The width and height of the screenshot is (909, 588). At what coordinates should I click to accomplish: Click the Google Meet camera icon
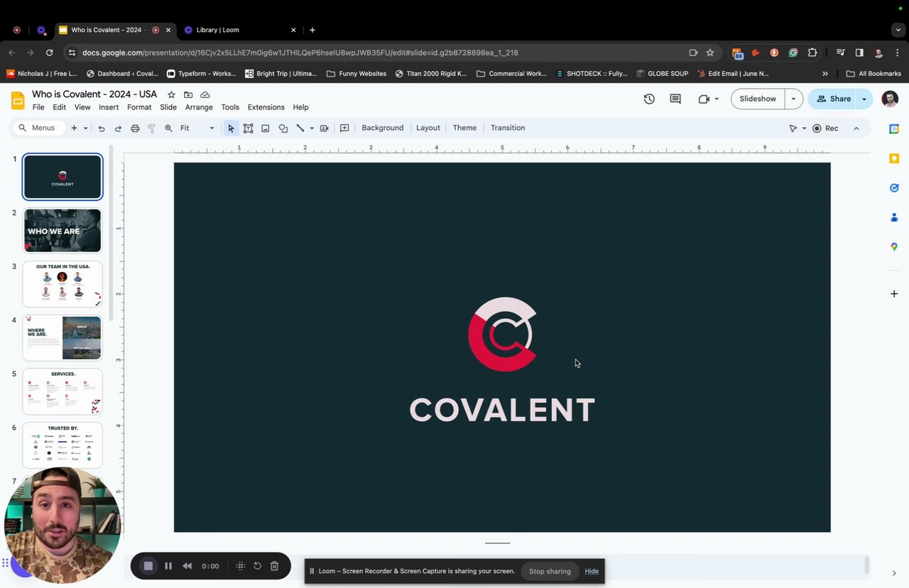tap(704, 99)
